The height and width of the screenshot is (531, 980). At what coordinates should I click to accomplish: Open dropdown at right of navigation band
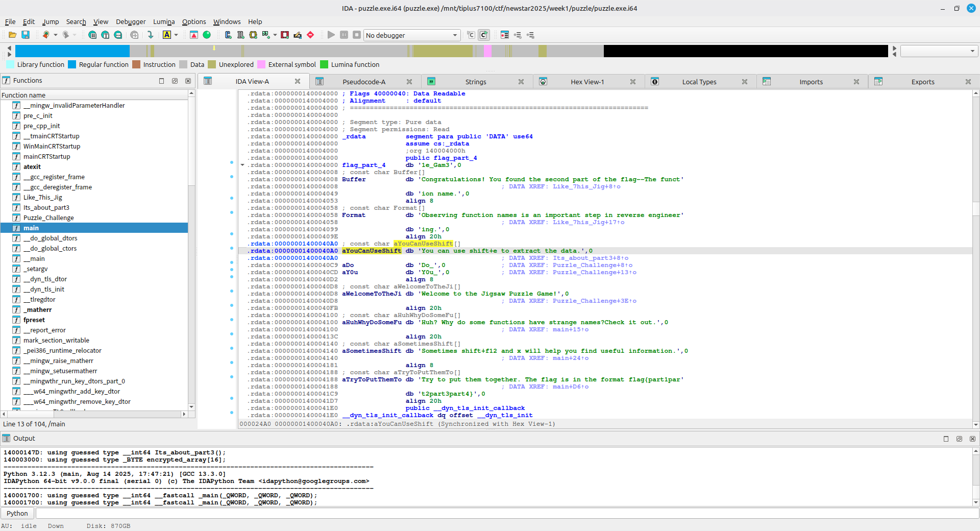[x=972, y=51]
